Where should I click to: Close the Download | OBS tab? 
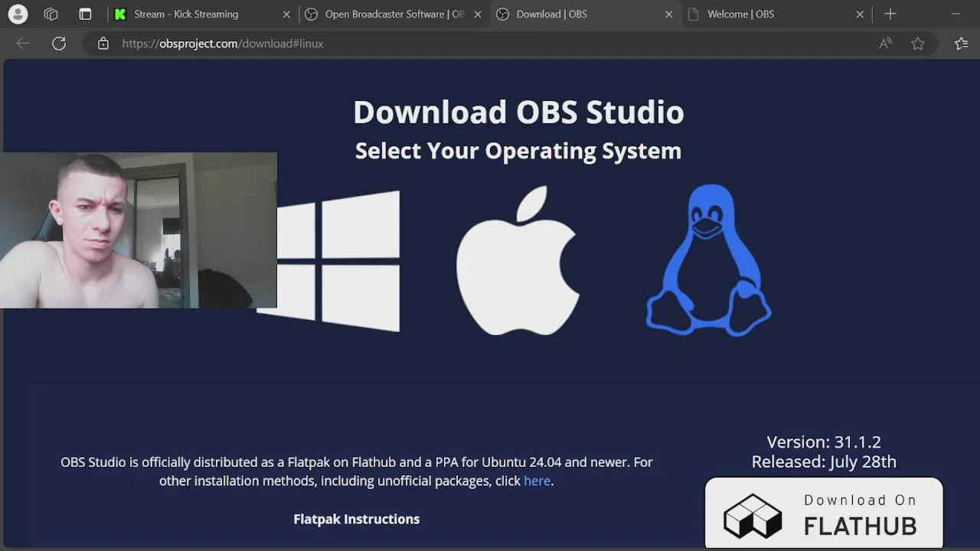(x=668, y=14)
